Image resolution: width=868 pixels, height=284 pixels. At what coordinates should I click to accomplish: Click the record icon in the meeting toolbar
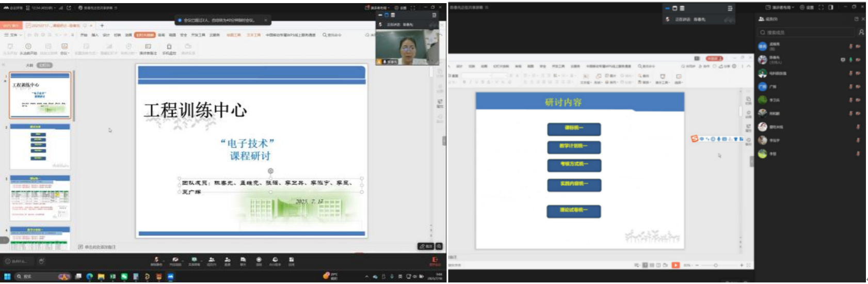point(259,260)
